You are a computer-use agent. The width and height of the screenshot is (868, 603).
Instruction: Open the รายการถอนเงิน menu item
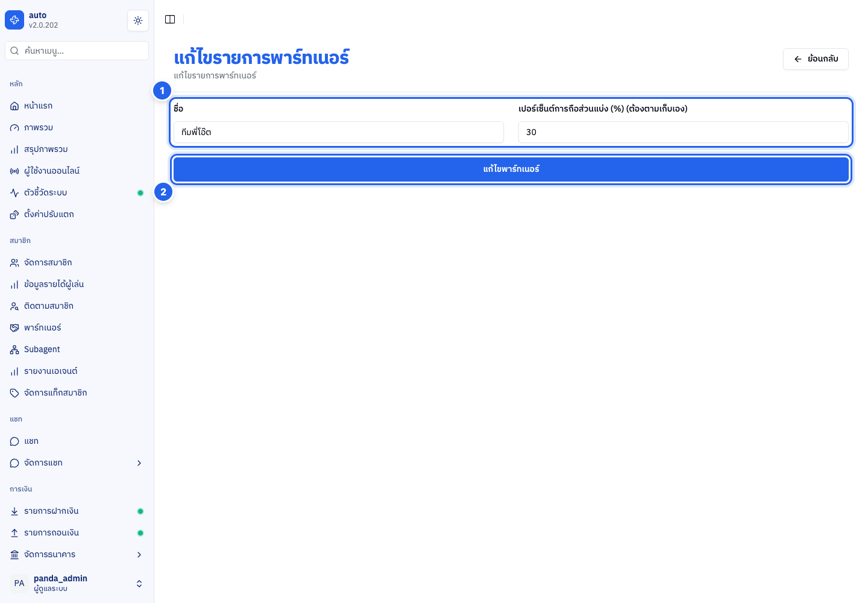pyautogui.click(x=77, y=533)
